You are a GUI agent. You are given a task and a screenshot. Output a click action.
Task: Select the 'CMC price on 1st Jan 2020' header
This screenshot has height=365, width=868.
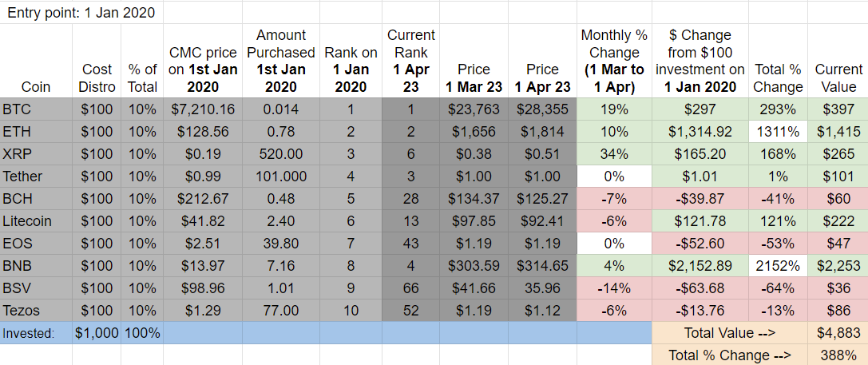(203, 61)
